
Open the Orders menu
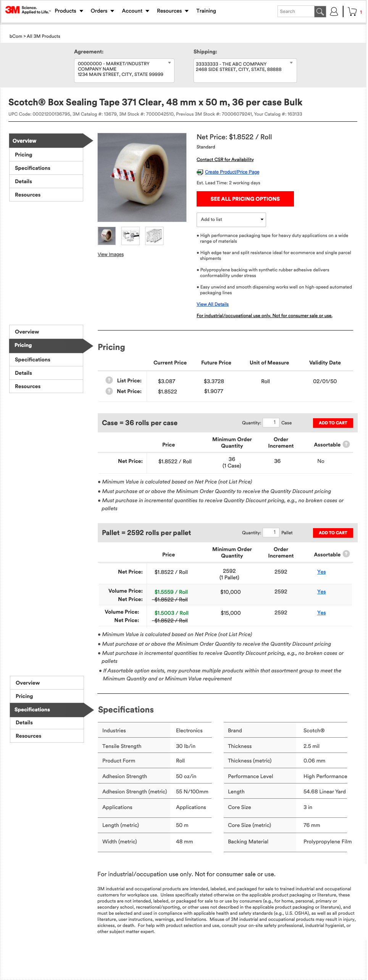[x=102, y=11]
